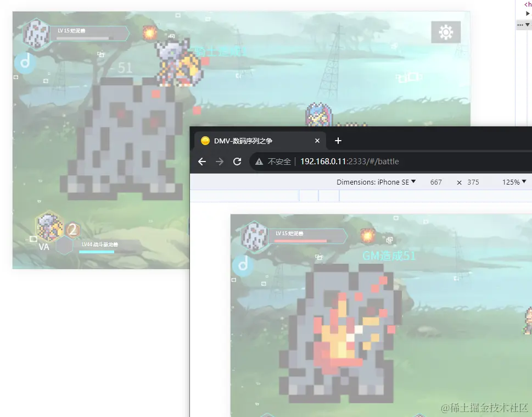
Task: Click the GM造成51 damage text
Action: coord(389,255)
